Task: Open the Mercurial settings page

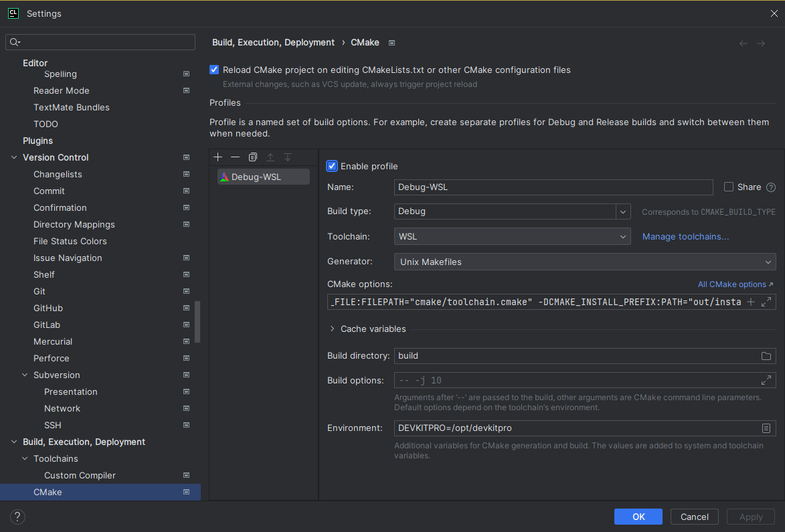Action: point(53,342)
